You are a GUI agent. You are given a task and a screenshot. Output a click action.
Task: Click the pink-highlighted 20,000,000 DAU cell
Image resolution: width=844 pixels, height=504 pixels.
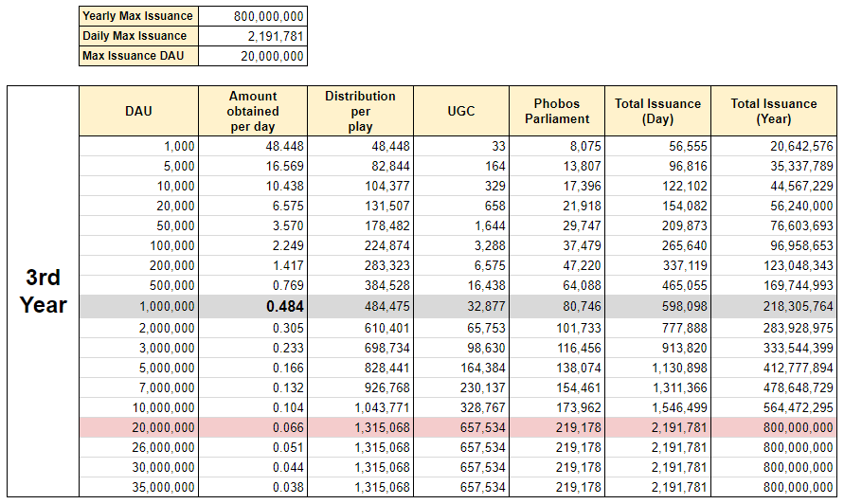click(138, 427)
